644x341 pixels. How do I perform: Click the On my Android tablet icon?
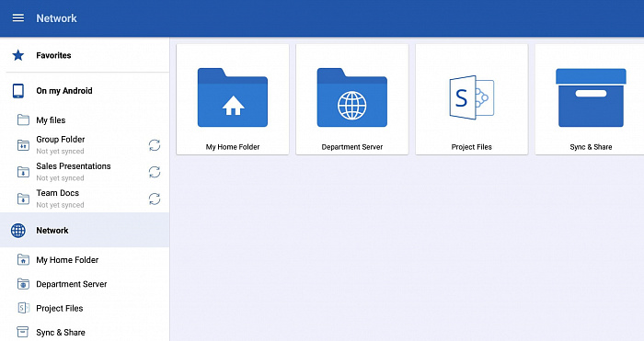18,91
